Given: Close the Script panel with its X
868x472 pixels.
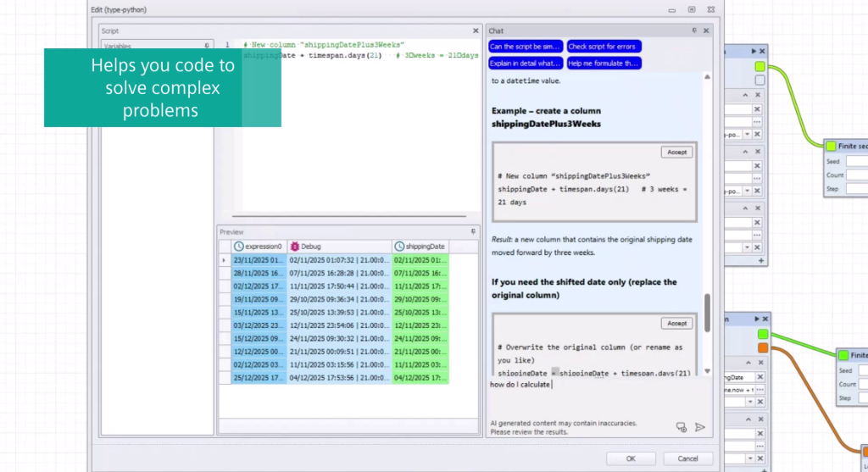Looking at the screenshot, I should coord(475,31).
